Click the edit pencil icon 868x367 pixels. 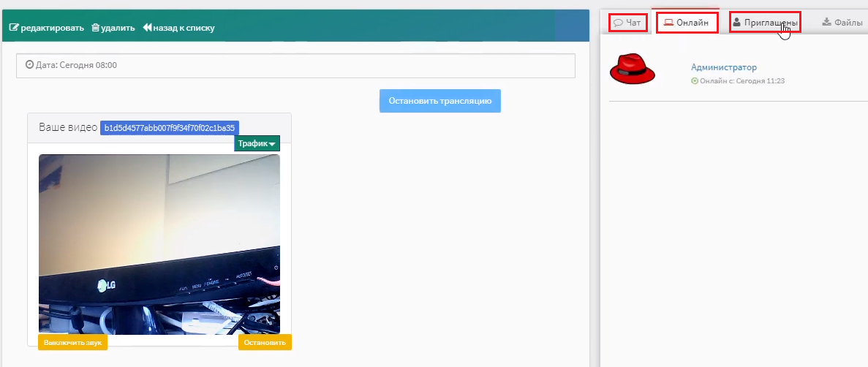(x=15, y=28)
